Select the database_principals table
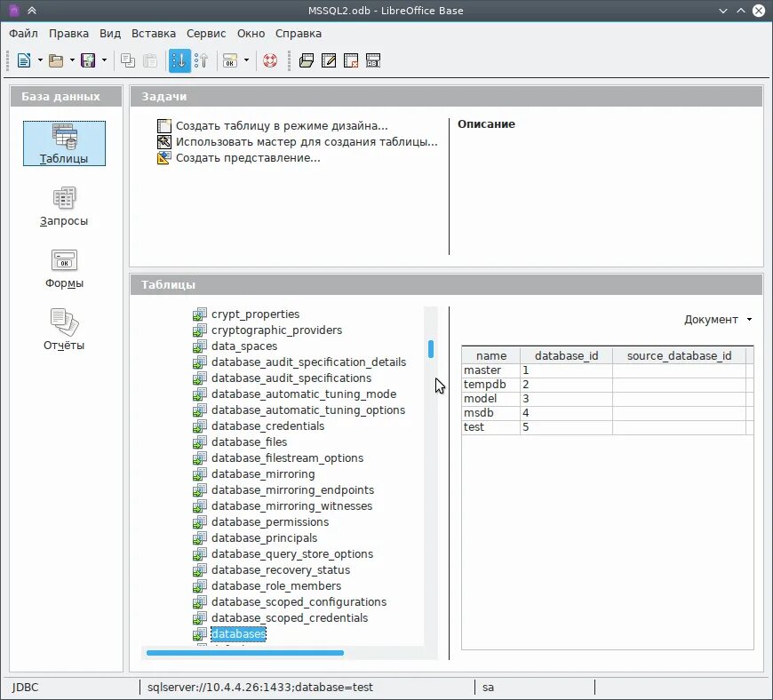This screenshot has width=773, height=700. 264,537
